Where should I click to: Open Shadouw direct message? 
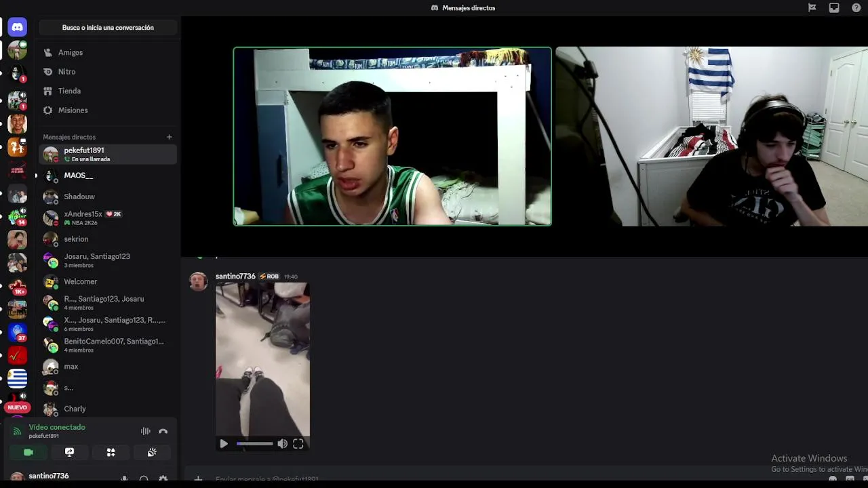click(x=108, y=197)
